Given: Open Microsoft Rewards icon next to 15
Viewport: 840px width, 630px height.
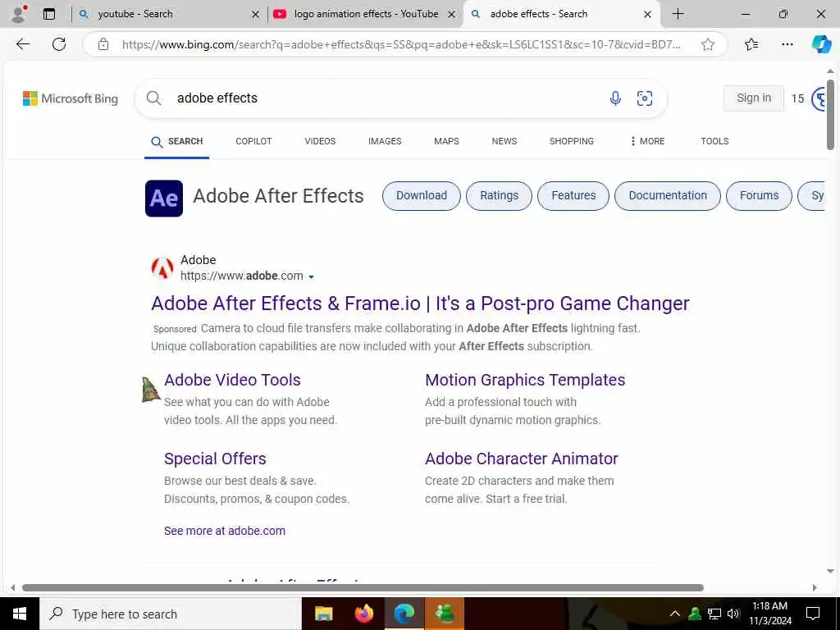Looking at the screenshot, I should pos(819,99).
